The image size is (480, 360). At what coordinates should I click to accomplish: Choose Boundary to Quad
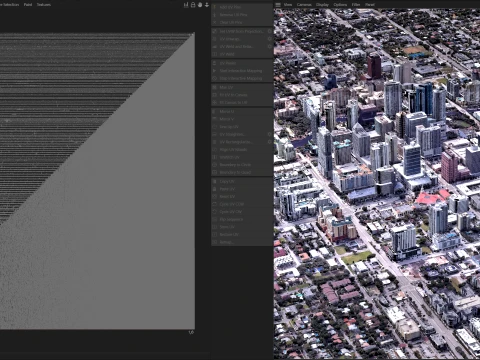click(x=242, y=172)
